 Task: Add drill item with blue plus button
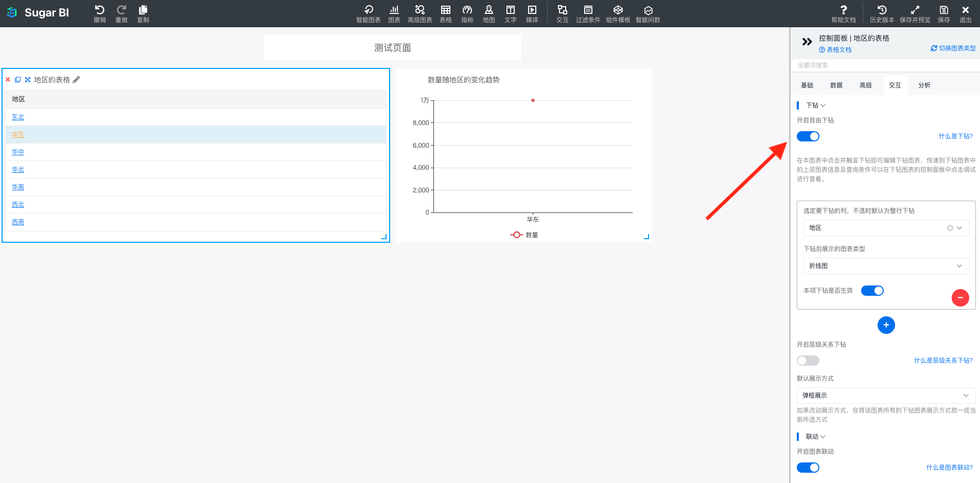click(x=886, y=325)
